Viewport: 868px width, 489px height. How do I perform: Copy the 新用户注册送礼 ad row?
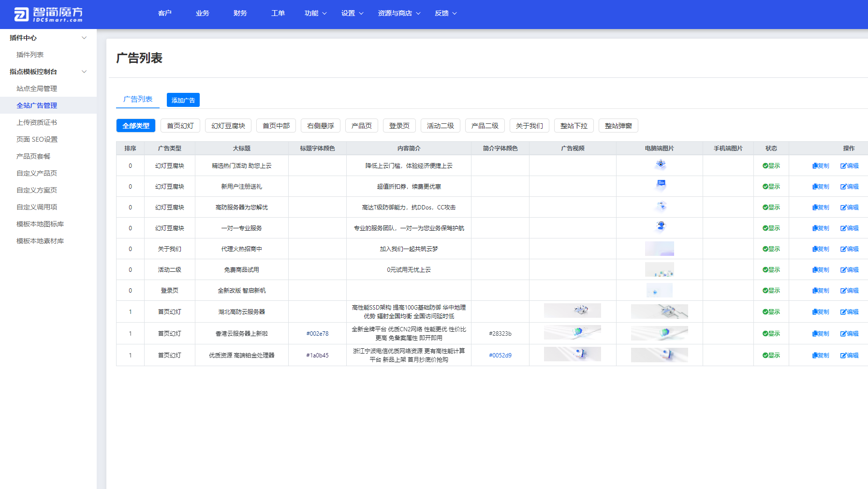pos(821,187)
